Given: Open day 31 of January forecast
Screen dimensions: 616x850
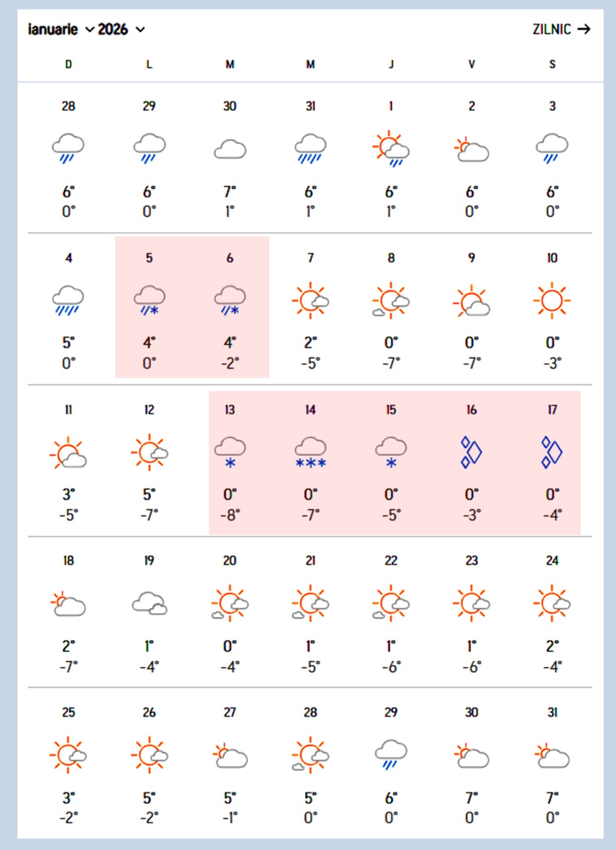Looking at the screenshot, I should [552, 712].
